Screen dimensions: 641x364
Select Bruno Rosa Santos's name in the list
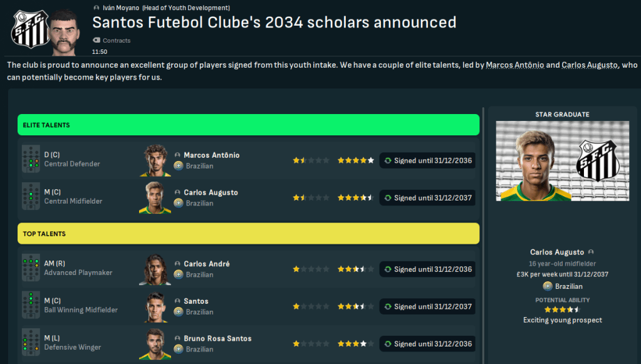(217, 338)
